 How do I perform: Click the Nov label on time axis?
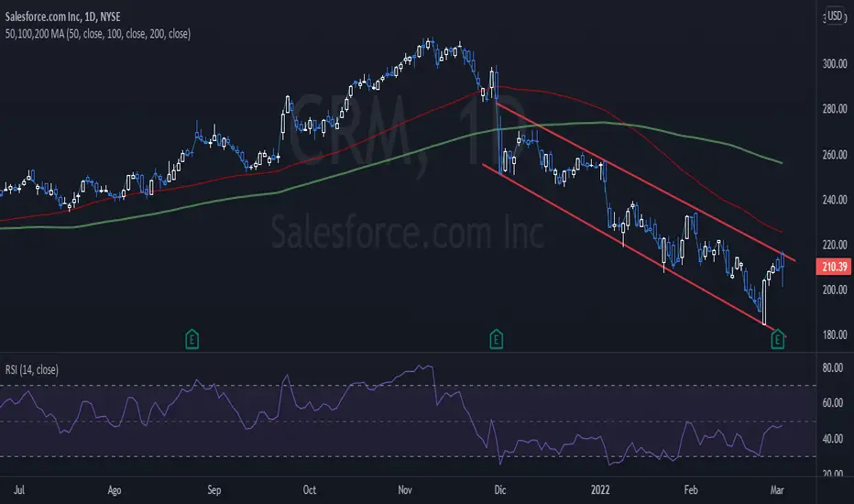tap(405, 490)
